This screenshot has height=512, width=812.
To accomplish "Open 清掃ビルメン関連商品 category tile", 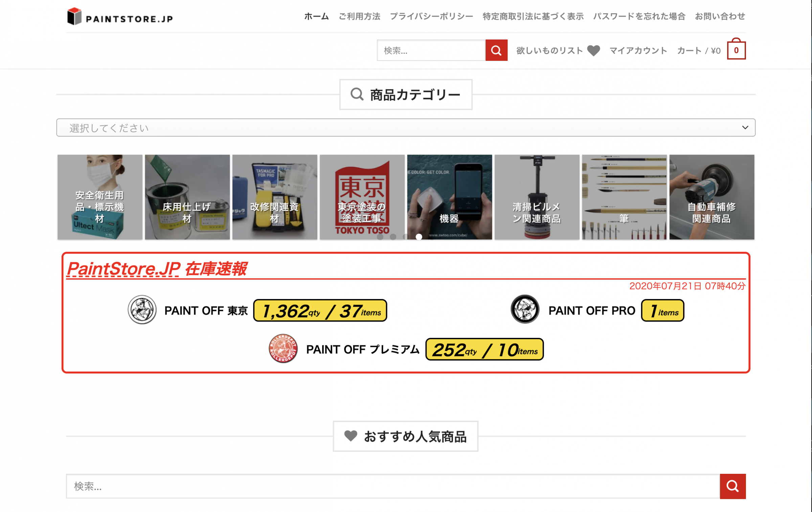I will point(537,197).
